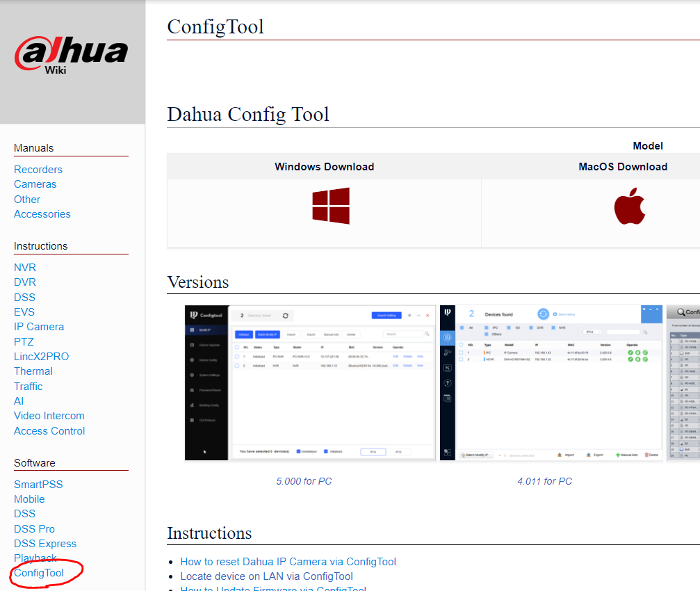The height and width of the screenshot is (591, 700).
Task: Open 'Locate device on LAN via ConfigTool'
Action: [266, 576]
